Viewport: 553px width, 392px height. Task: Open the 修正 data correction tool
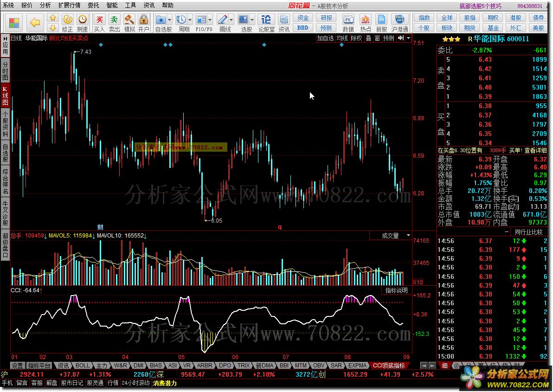tap(67, 23)
